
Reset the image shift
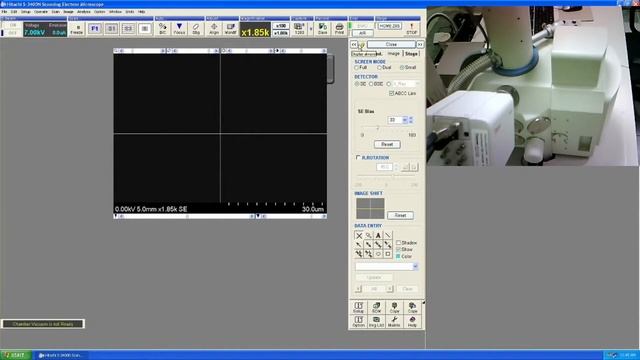coord(400,215)
